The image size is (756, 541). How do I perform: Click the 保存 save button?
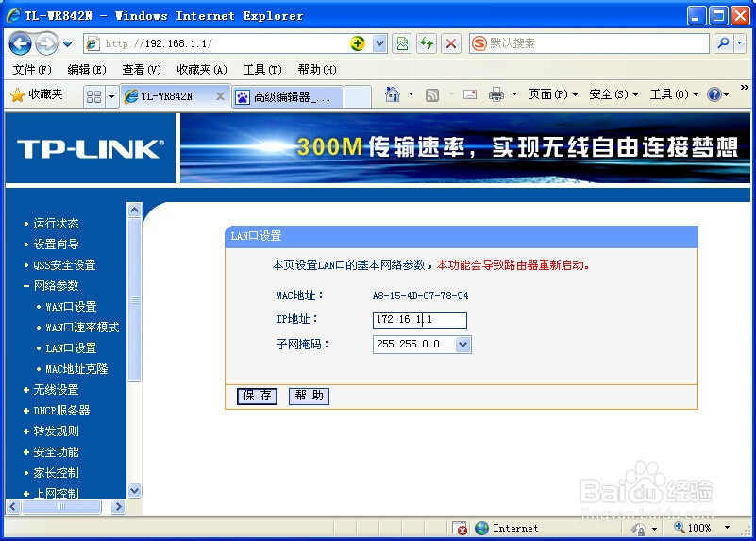[x=257, y=396]
